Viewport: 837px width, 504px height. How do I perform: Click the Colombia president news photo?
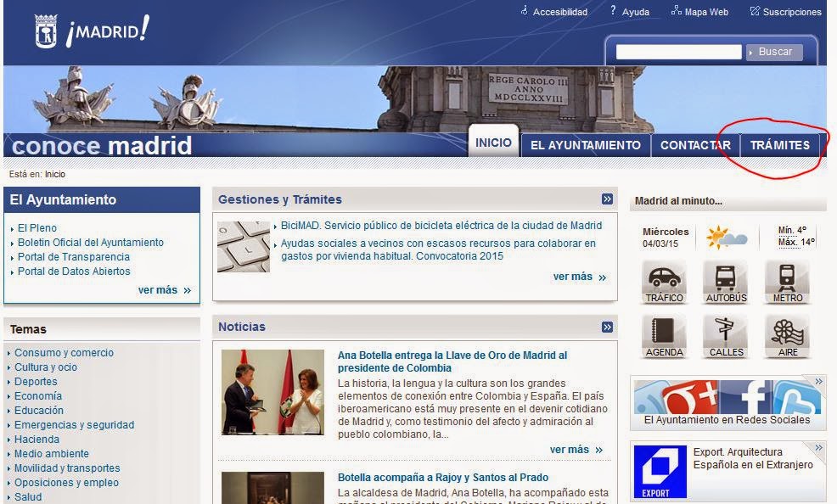point(272,392)
